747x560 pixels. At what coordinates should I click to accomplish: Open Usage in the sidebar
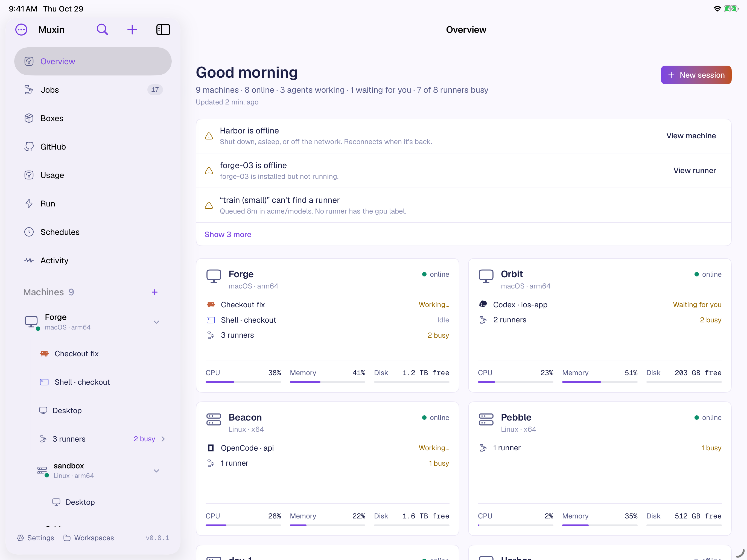(93, 175)
